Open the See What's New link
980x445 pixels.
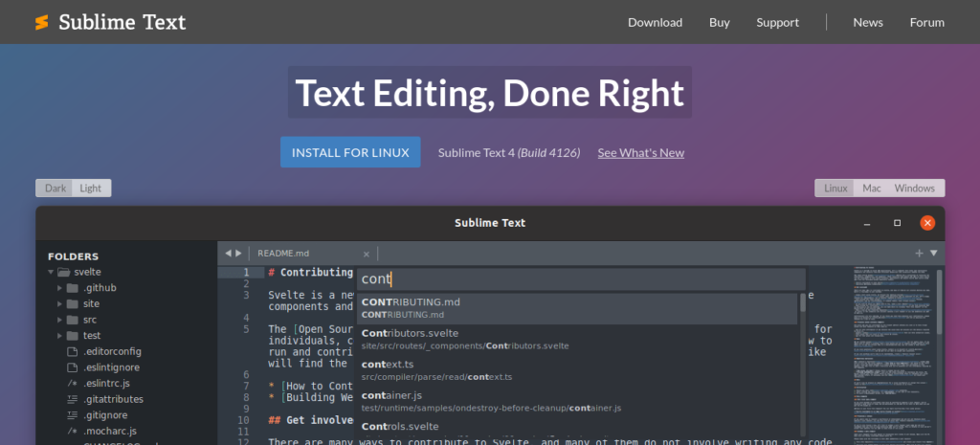pos(640,152)
